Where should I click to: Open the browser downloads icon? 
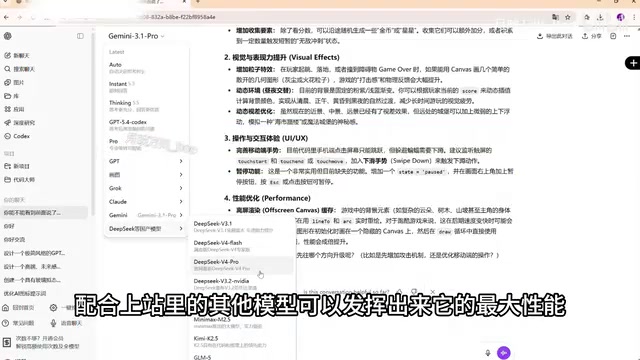coord(600,17)
